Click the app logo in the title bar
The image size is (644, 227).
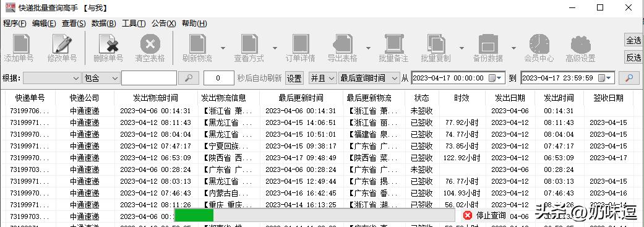(x=11, y=7)
